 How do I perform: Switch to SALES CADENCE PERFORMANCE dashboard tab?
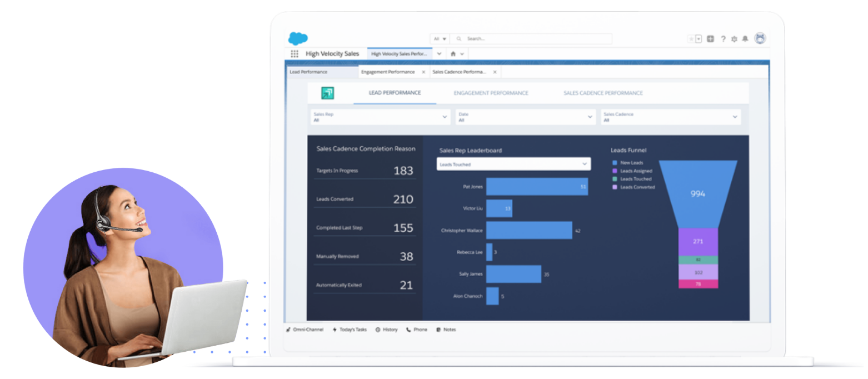[x=603, y=93]
